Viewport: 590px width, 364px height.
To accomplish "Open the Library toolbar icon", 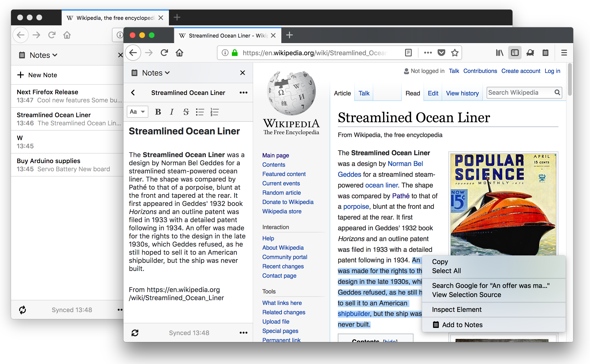I will pyautogui.click(x=500, y=52).
